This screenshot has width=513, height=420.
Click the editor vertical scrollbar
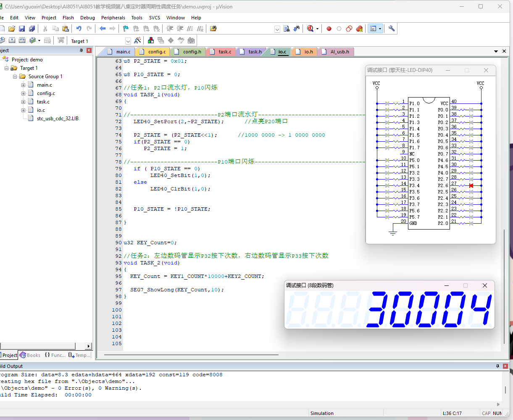click(505, 286)
